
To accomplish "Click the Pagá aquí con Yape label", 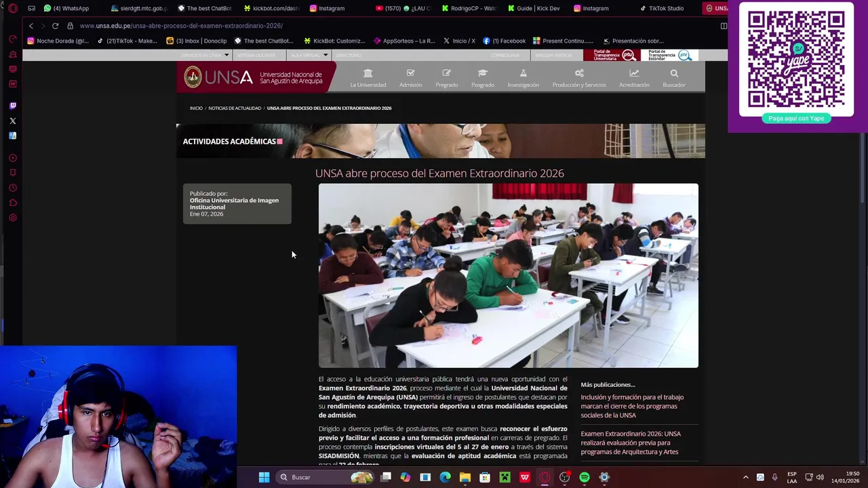I will point(796,118).
